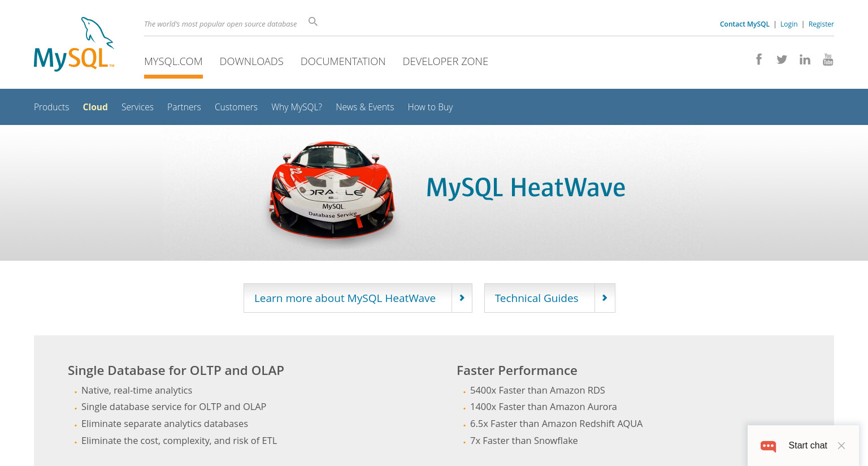Open the How to Buy menu
Viewport: 868px width, 466px height.
coord(430,107)
